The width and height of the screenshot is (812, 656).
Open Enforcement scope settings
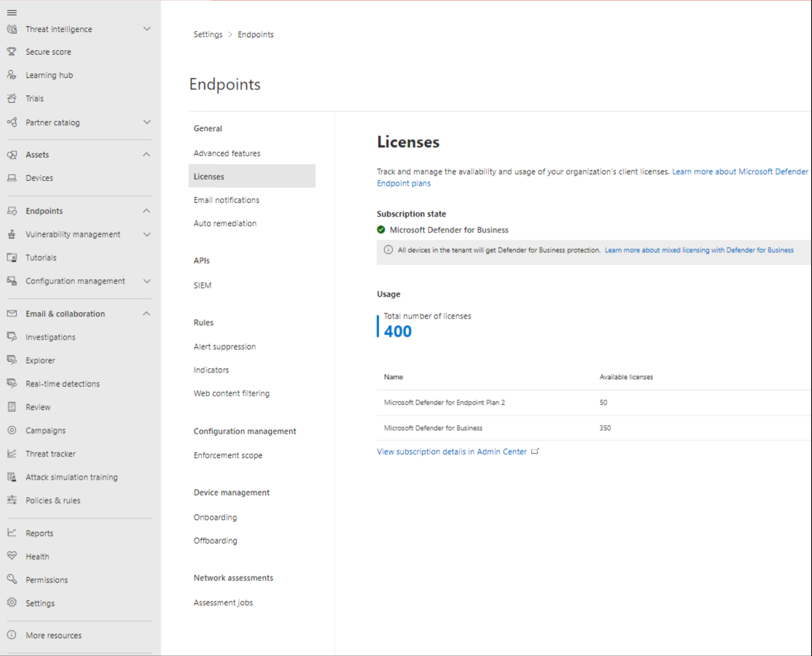(x=228, y=455)
